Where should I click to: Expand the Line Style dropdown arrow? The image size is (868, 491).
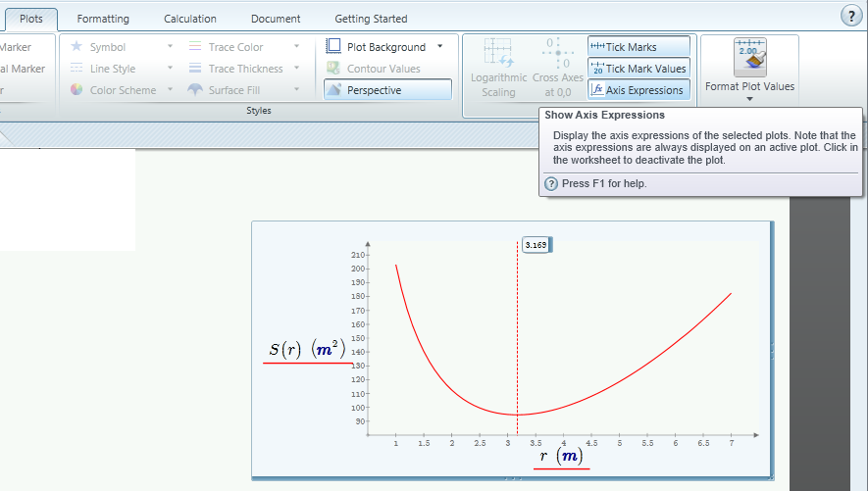pos(170,68)
